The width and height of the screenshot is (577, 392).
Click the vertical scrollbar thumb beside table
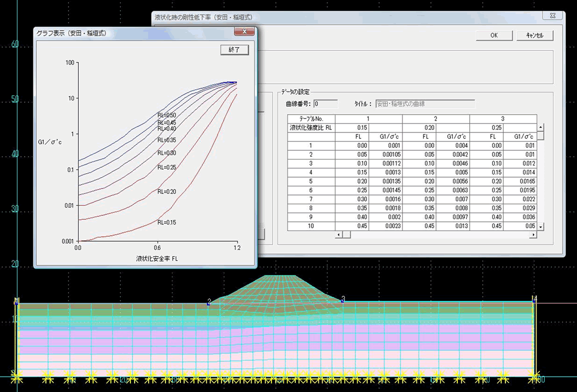tap(540, 136)
